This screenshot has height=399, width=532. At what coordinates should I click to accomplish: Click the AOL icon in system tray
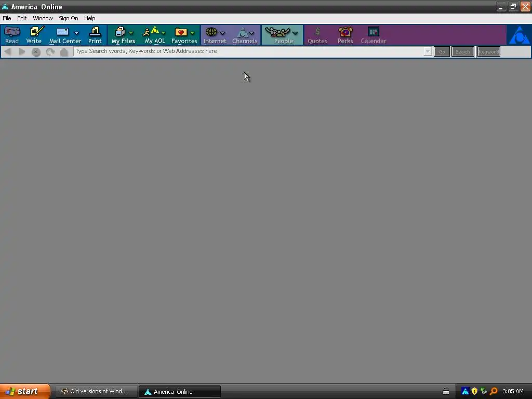point(465,391)
